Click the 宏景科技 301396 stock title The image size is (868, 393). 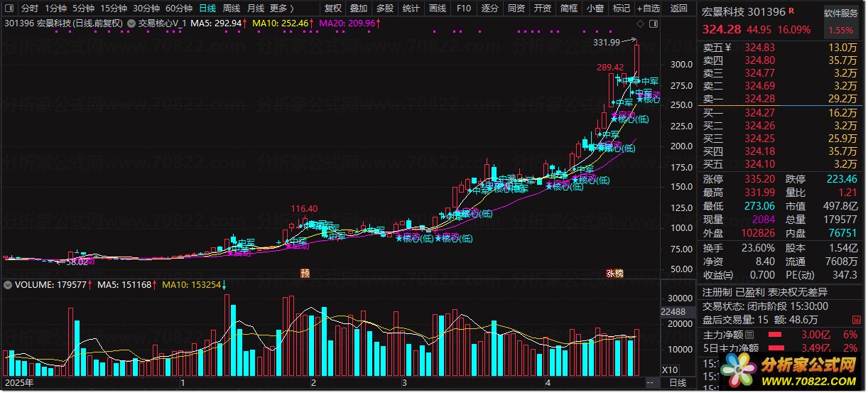[x=744, y=12]
